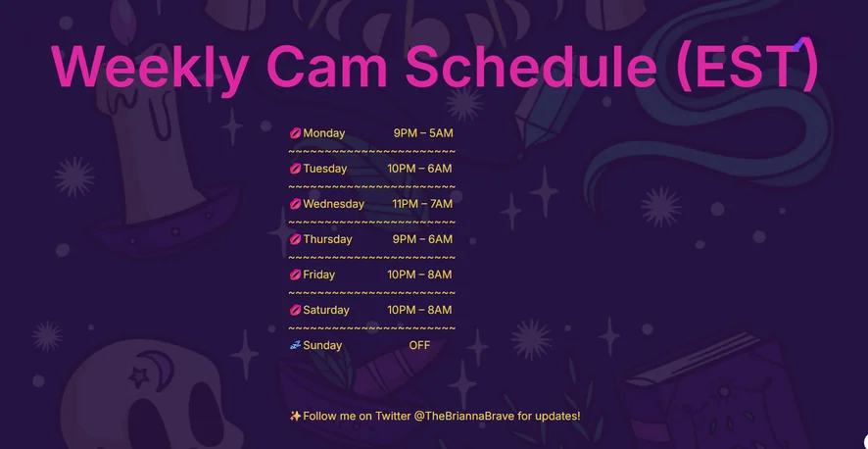This screenshot has height=449, width=868.
Task: Click the sparkles emoji before Follow me
Action: [295, 416]
